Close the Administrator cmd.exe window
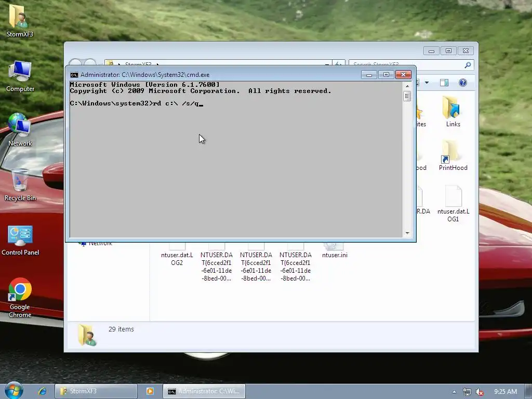 click(x=403, y=75)
